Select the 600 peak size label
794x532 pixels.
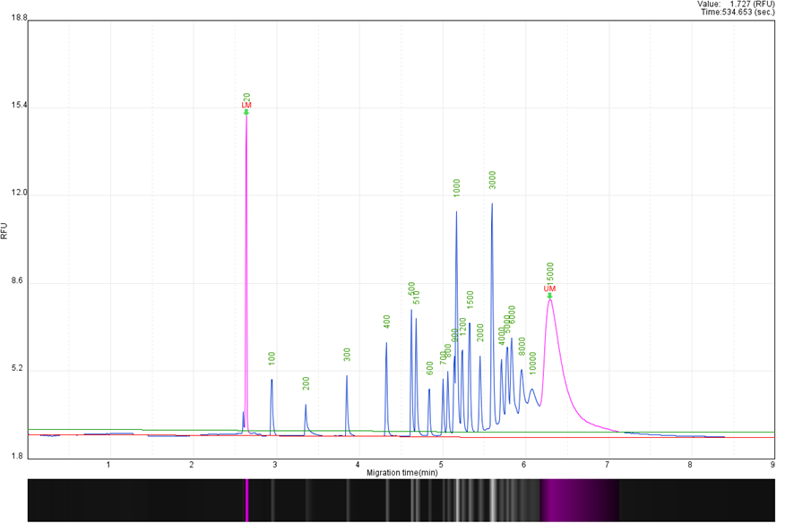(x=429, y=368)
